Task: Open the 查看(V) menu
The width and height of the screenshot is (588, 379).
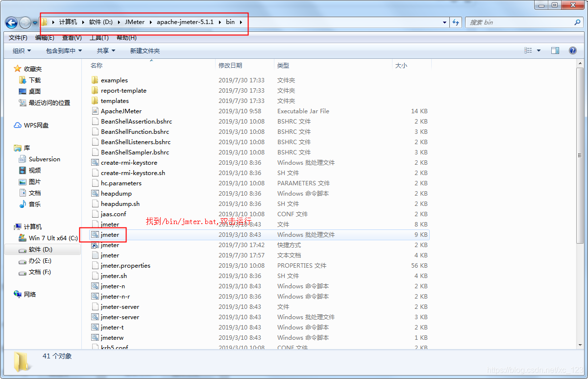Action: point(72,38)
